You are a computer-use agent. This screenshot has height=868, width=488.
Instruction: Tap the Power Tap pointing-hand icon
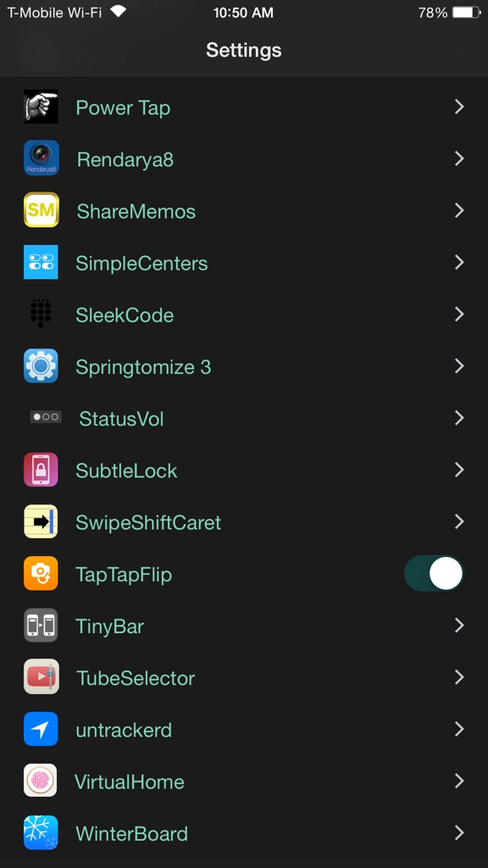[41, 106]
